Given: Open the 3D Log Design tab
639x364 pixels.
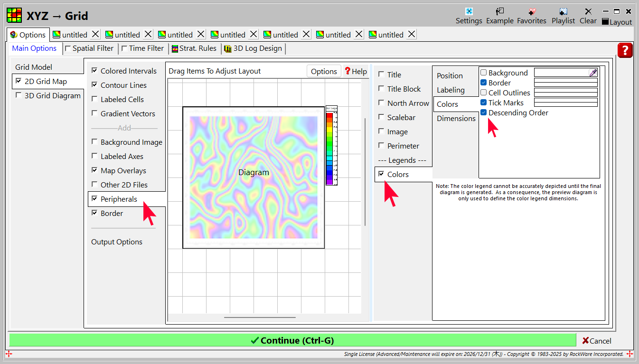Looking at the screenshot, I should tap(253, 48).
